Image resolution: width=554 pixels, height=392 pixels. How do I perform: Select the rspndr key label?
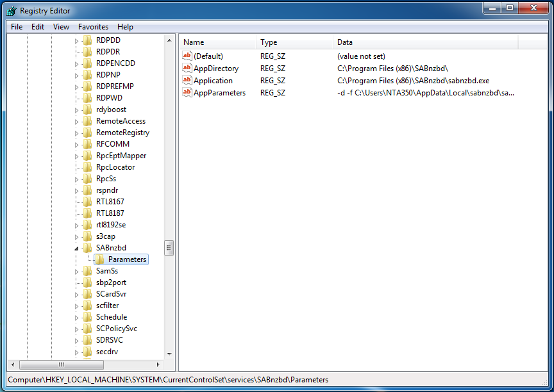[107, 190]
